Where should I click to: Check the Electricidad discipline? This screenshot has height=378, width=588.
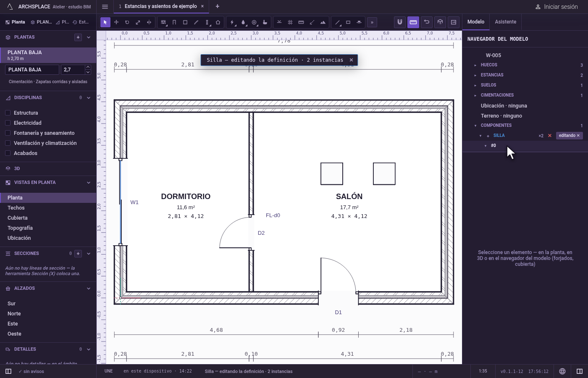pos(8,123)
